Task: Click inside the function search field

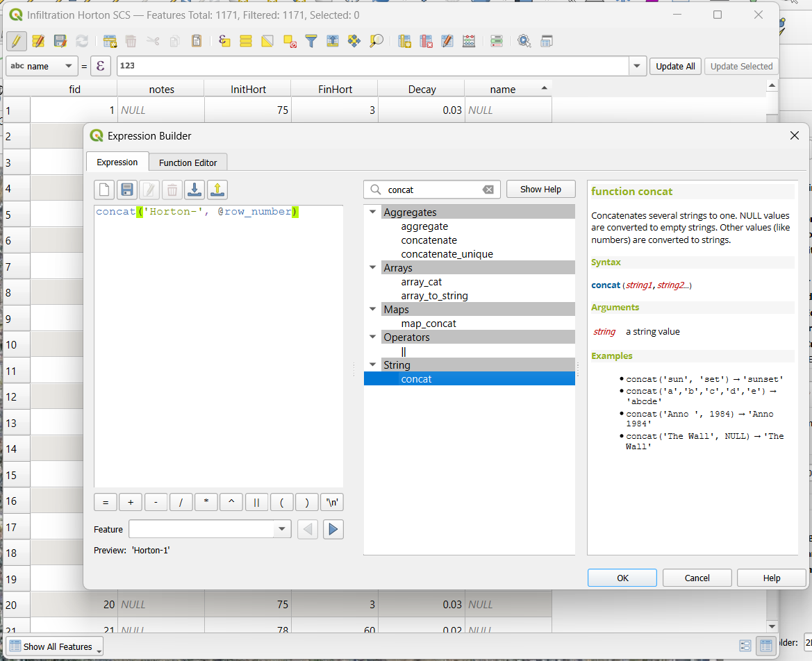Action: tap(431, 190)
